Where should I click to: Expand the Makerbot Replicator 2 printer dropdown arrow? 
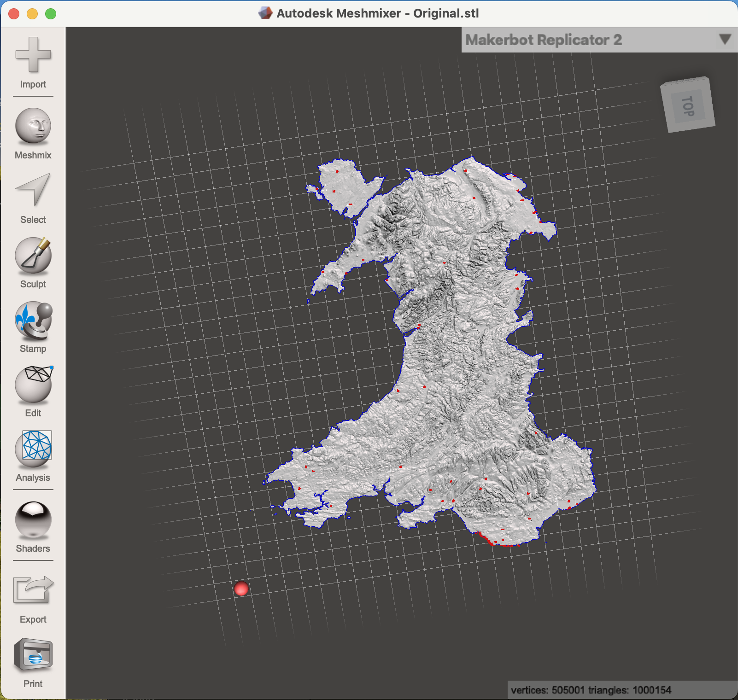click(x=725, y=40)
